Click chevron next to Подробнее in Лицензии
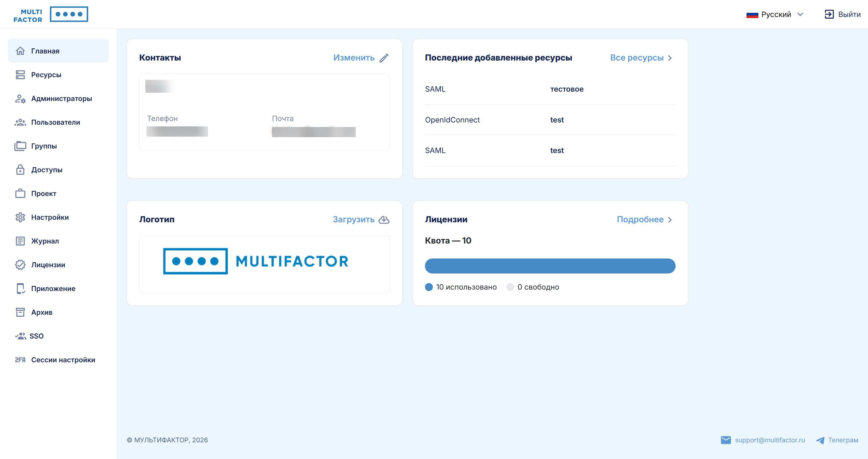The image size is (868, 459). pyautogui.click(x=670, y=219)
